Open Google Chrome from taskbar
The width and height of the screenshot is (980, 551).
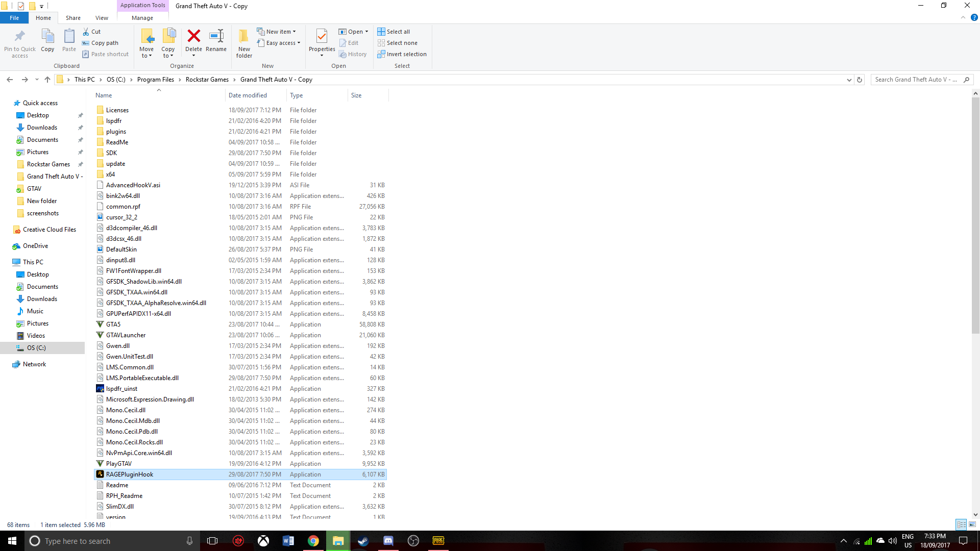313,541
